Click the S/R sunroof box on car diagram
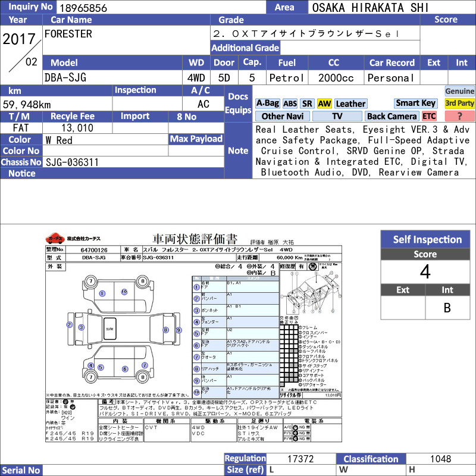476x476 pixels. [109, 329]
